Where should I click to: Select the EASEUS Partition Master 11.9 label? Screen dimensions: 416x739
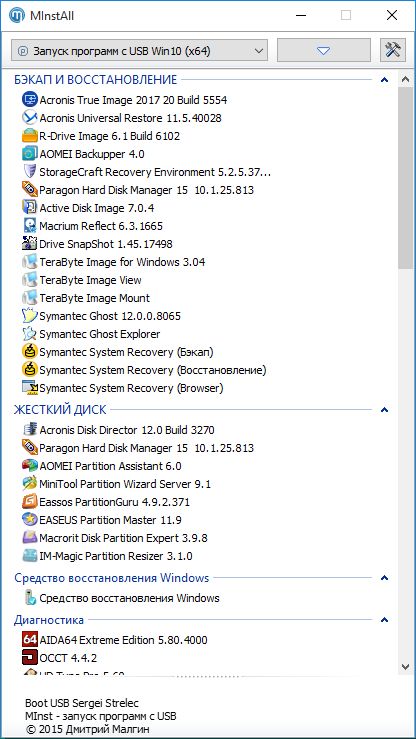pos(111,520)
